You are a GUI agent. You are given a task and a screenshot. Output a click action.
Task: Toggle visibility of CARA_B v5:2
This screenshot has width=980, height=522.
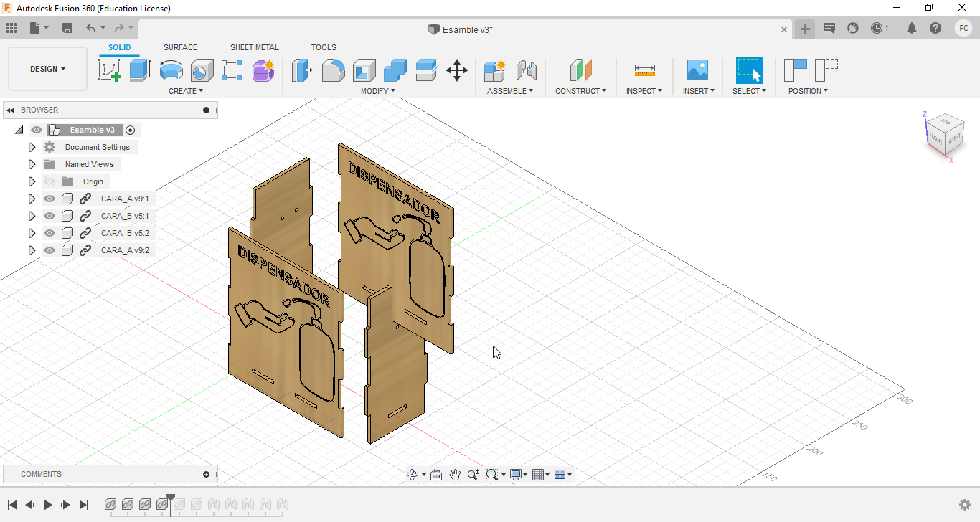click(x=50, y=233)
